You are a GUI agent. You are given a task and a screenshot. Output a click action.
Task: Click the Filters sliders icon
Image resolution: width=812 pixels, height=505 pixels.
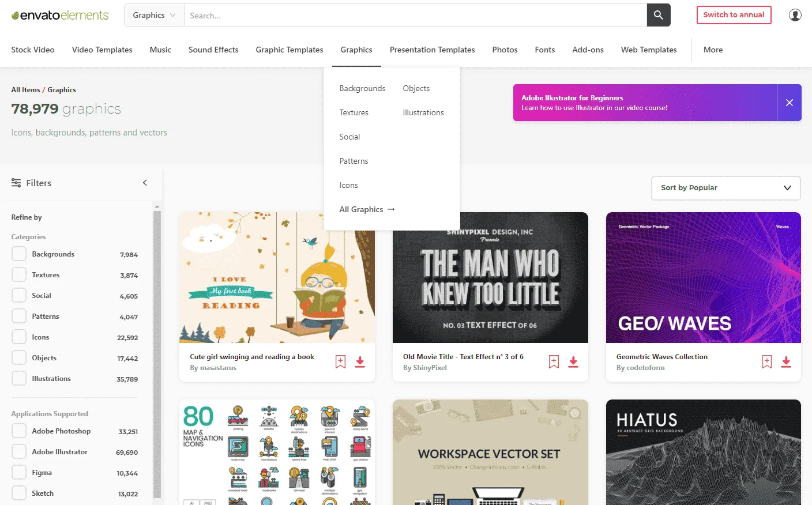tap(16, 183)
